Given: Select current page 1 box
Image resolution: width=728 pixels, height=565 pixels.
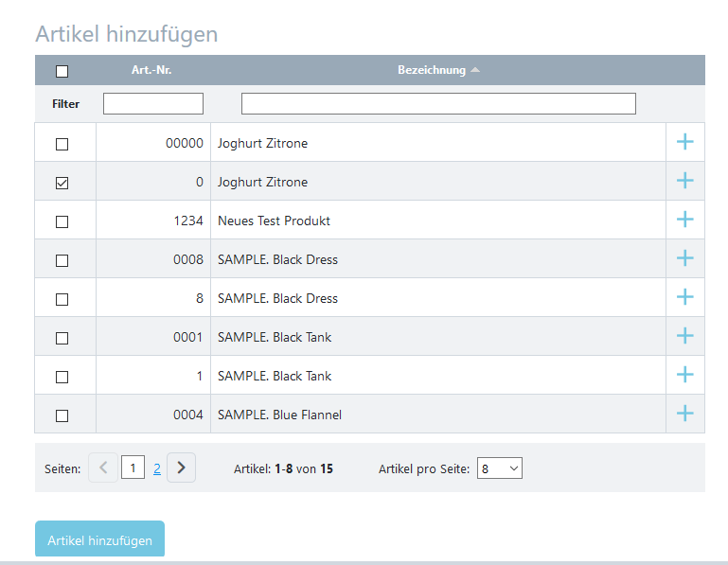Looking at the screenshot, I should (x=133, y=468).
